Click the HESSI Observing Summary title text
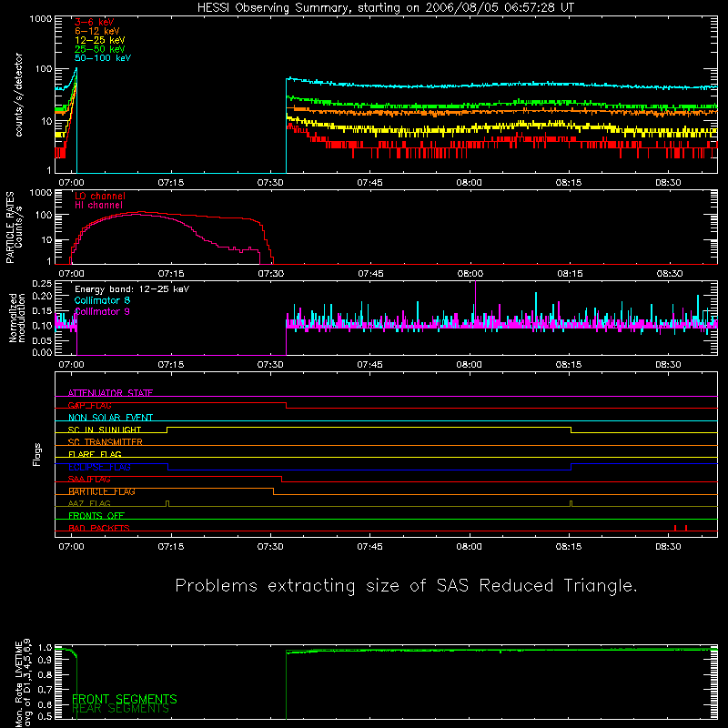 pos(385,7)
